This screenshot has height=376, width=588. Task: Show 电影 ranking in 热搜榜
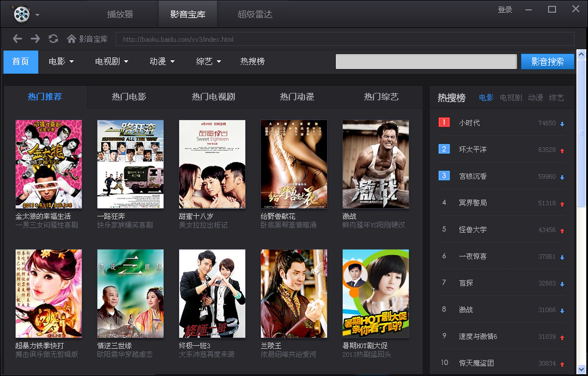tap(486, 97)
